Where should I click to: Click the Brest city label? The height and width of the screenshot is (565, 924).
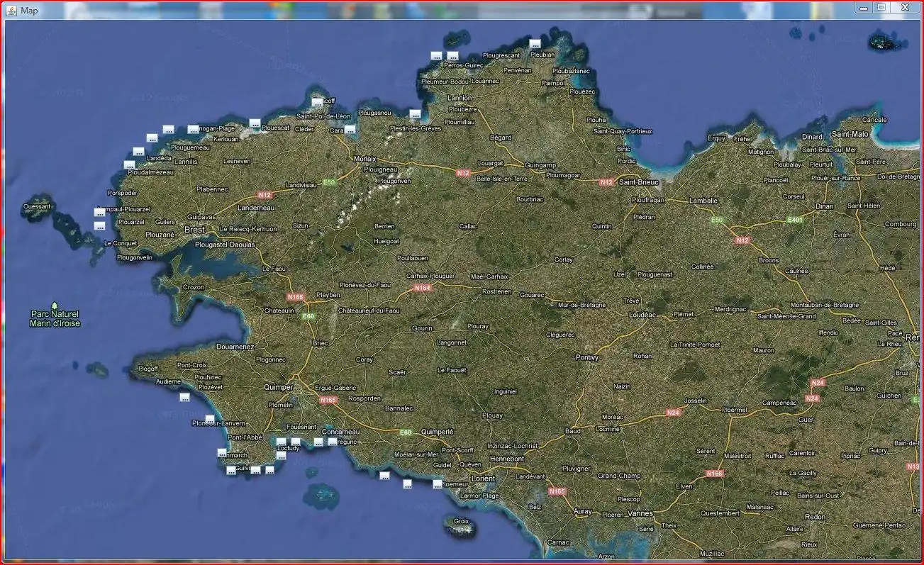(194, 230)
